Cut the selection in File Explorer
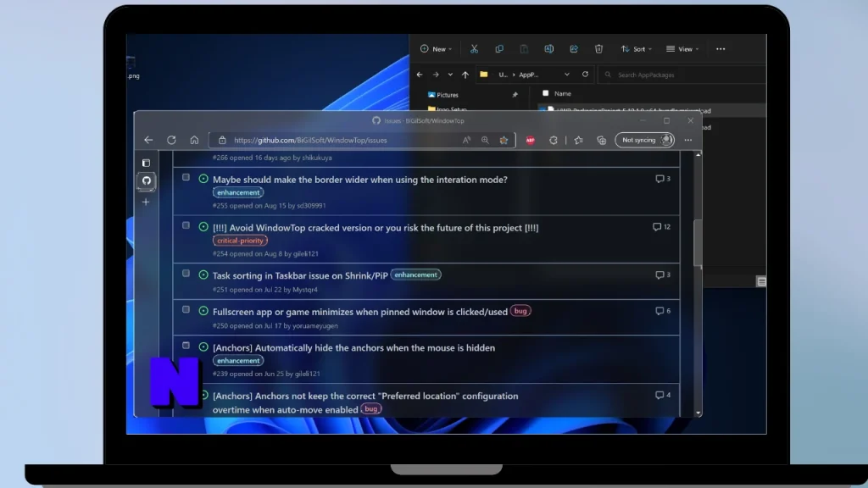Viewport: 868px width, 488px height. point(475,49)
